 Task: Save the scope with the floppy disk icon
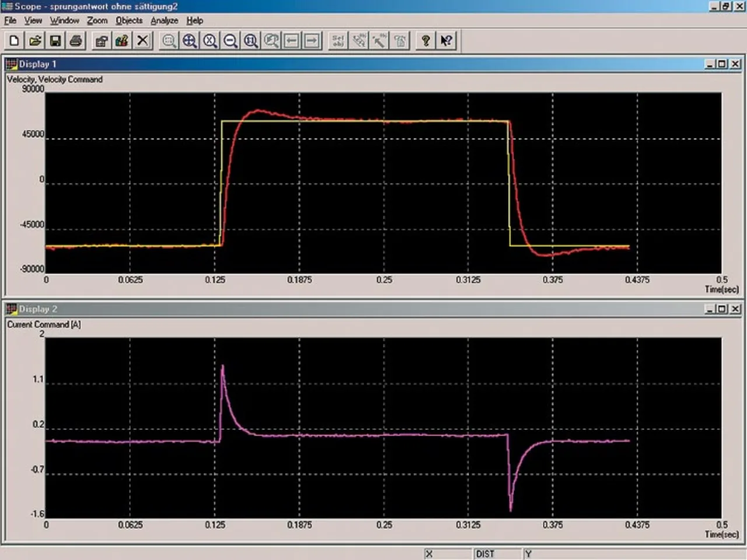point(55,40)
